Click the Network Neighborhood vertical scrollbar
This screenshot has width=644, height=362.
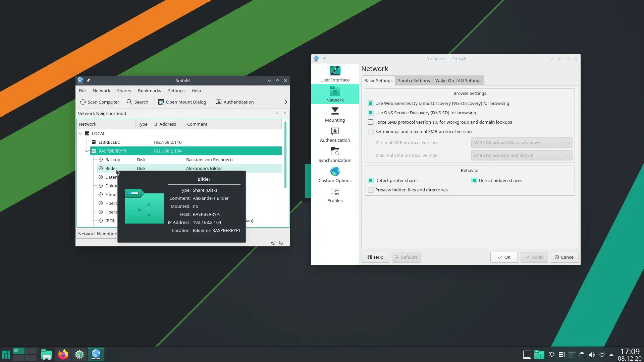(285, 154)
